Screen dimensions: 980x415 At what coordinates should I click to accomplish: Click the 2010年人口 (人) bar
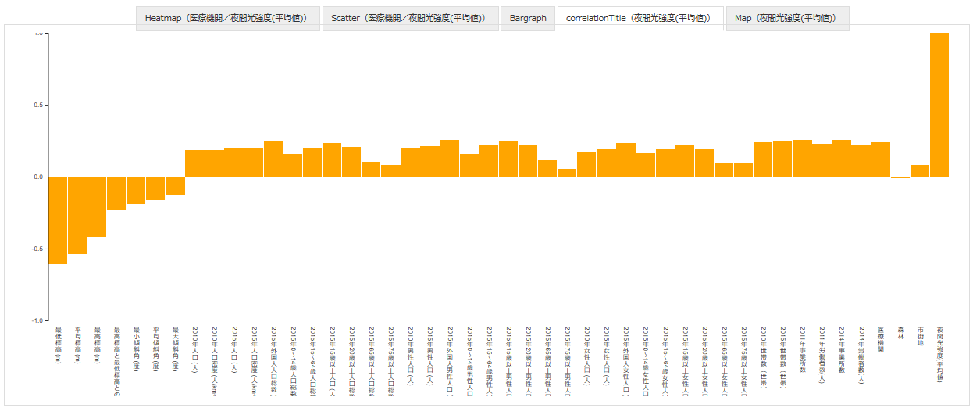pos(194,163)
